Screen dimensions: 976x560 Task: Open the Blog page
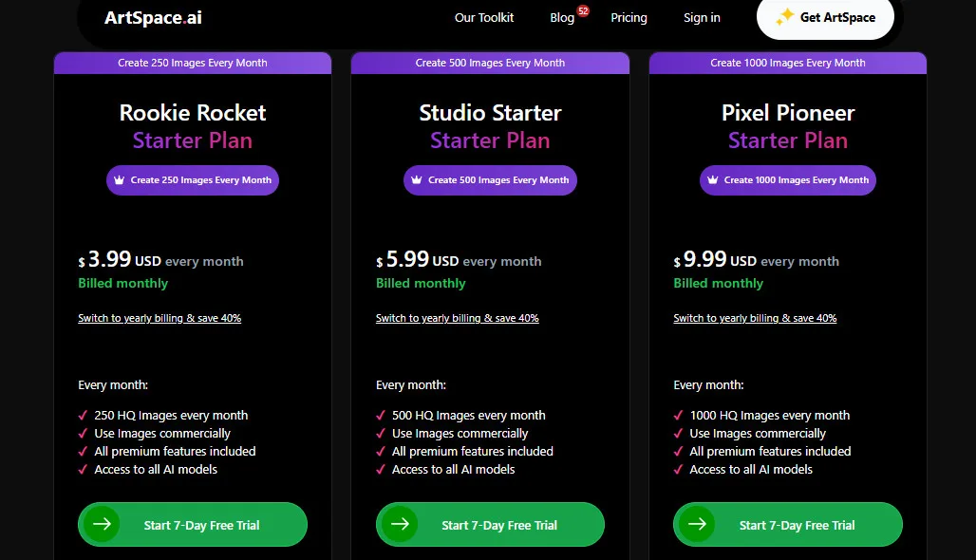pyautogui.click(x=562, y=17)
